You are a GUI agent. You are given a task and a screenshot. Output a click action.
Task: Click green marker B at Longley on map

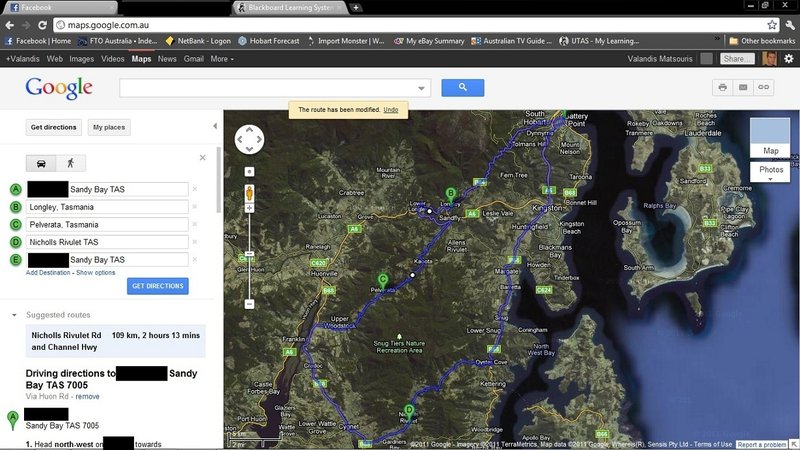coord(451,195)
